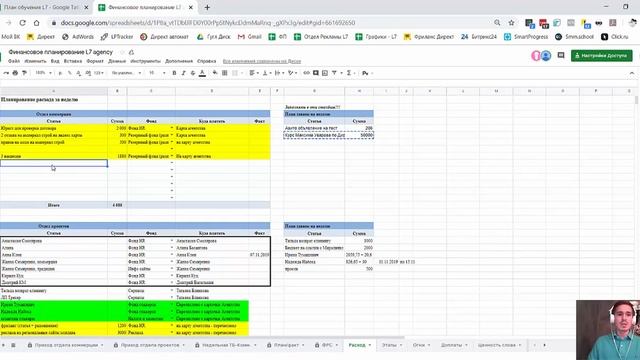The height and width of the screenshot is (360, 640).
Task: Open the Справка menu
Action: (x=207, y=61)
